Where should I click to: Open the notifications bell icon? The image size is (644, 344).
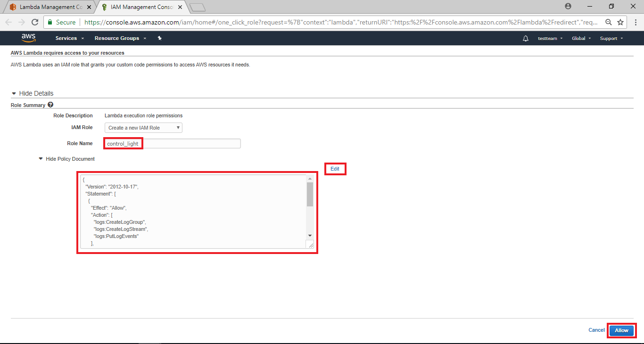pyautogui.click(x=526, y=39)
